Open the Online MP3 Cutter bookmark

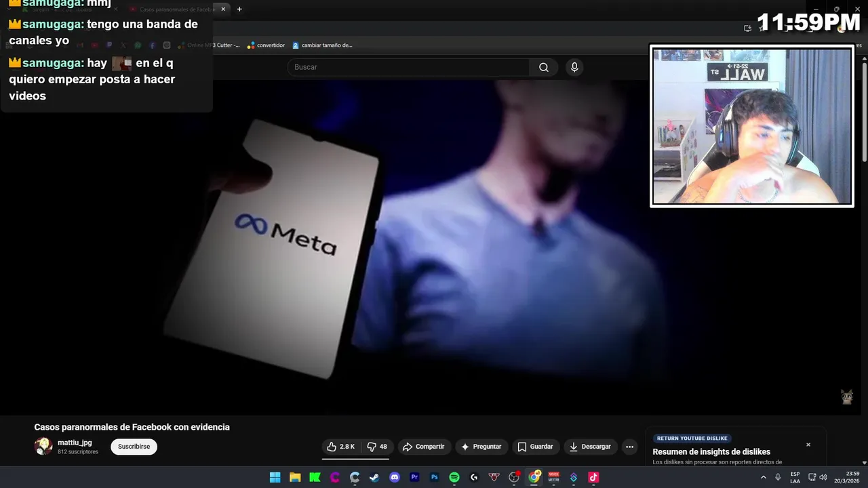point(209,45)
